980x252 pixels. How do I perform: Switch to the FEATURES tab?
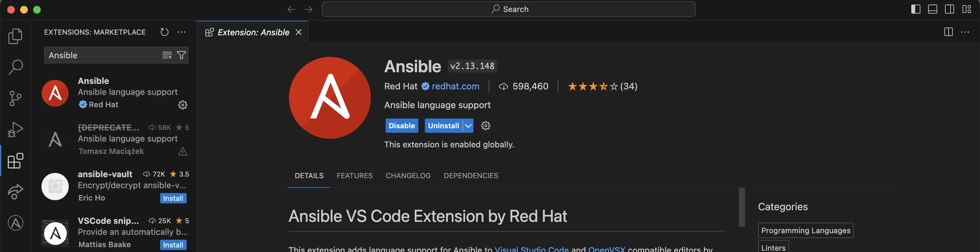point(354,176)
